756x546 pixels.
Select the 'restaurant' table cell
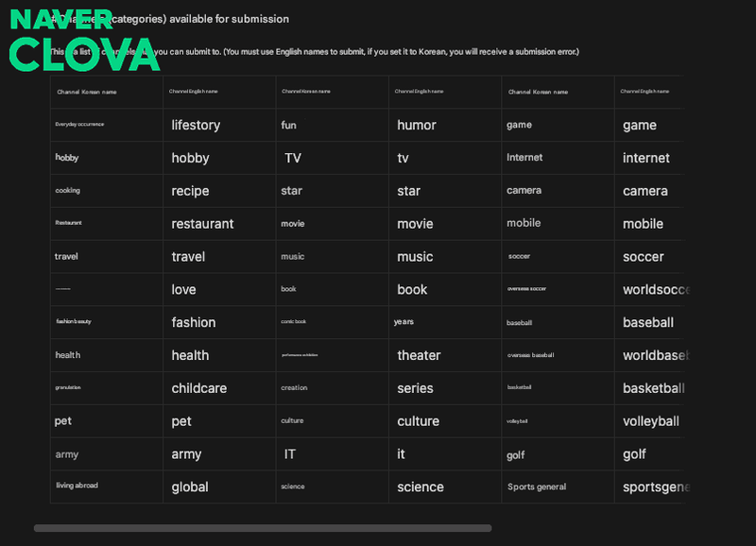point(219,224)
